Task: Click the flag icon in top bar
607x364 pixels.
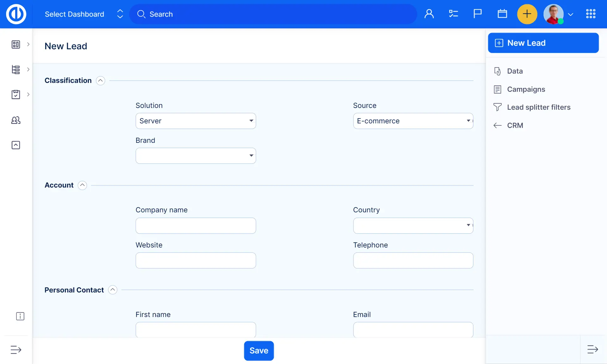Action: 477,14
